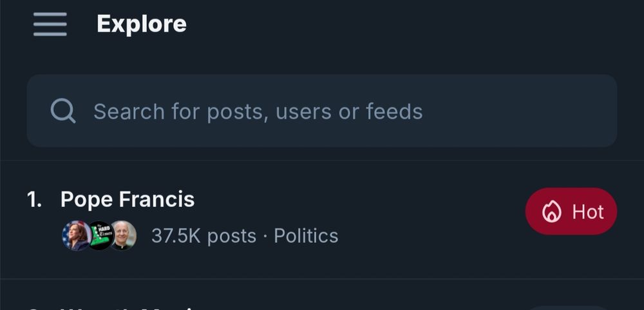Viewport: 644px width, 310px height.
Task: Click the Politics category label
Action: (306, 236)
